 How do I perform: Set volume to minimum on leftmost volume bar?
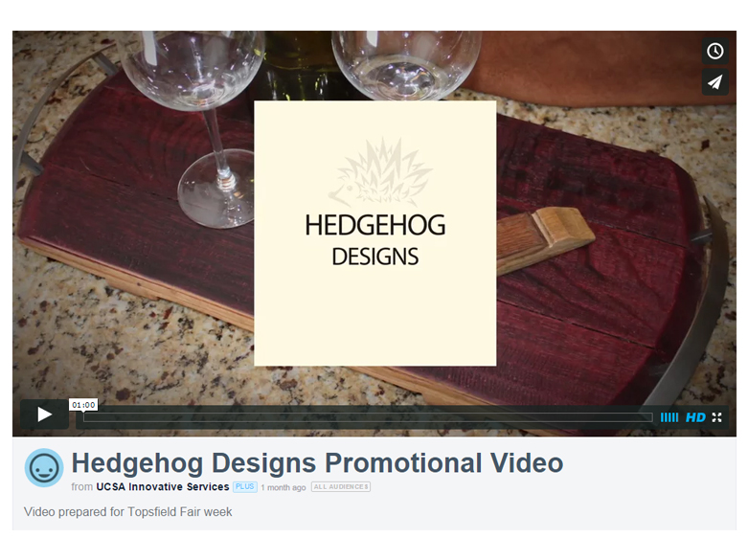click(662, 417)
